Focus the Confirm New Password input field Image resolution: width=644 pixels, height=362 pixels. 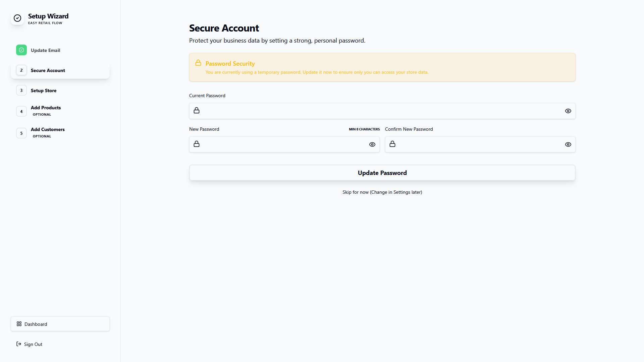click(x=480, y=144)
